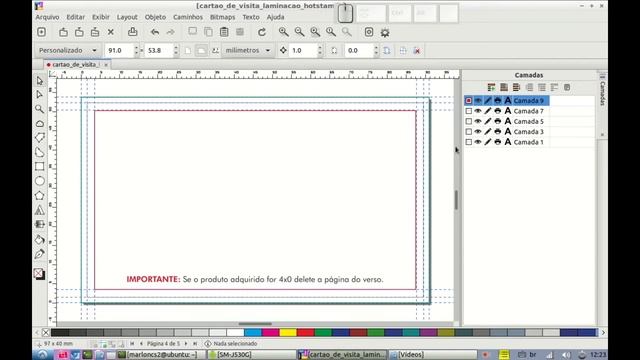Select the Zoom tool in toolbox

(x=40, y=109)
